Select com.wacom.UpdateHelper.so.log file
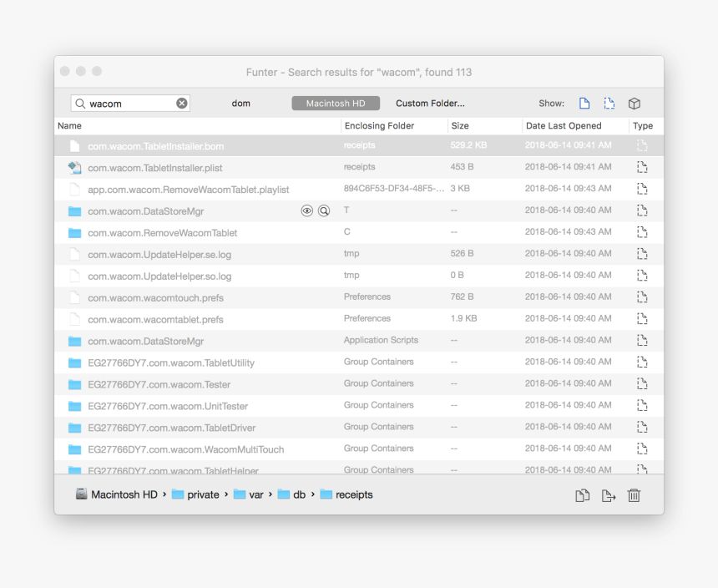The width and height of the screenshot is (718, 588). tap(359, 276)
